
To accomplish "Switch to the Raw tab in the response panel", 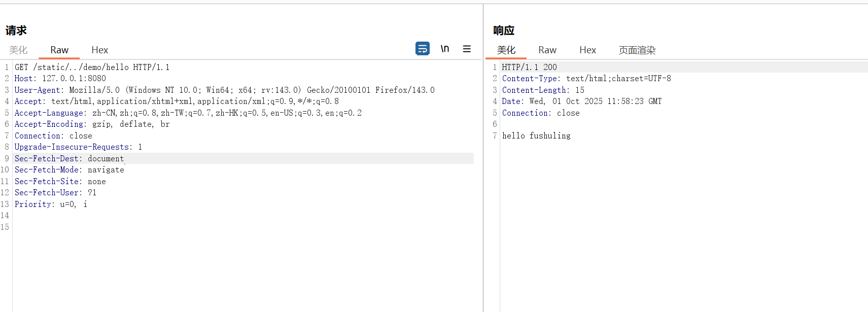I will point(547,50).
